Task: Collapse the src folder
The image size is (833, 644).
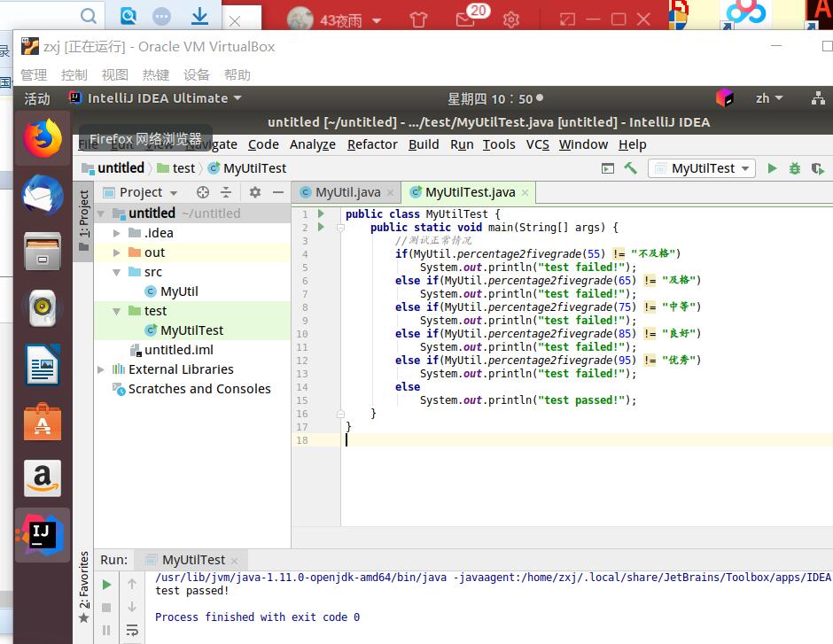Action: pos(117,272)
